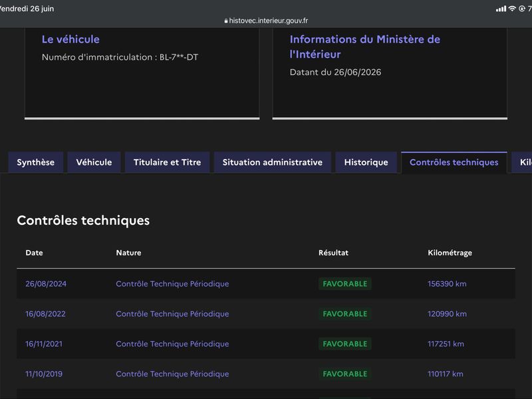Click 'Contrôle Technique Périodique' in the 11/10/2019 row
The height and width of the screenshot is (399, 532).
(172, 374)
